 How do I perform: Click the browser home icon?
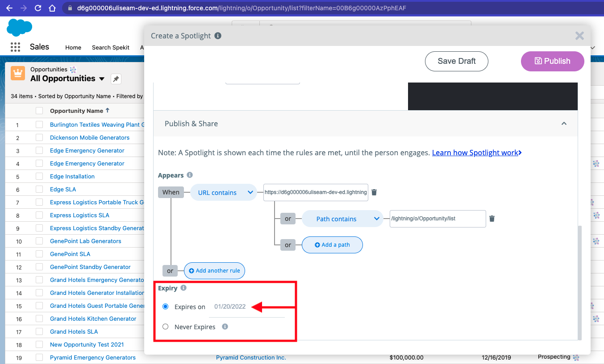pos(52,8)
